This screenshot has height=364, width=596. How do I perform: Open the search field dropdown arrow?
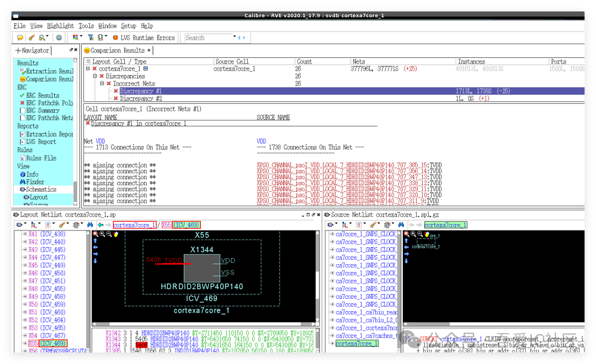pyautogui.click(x=235, y=37)
